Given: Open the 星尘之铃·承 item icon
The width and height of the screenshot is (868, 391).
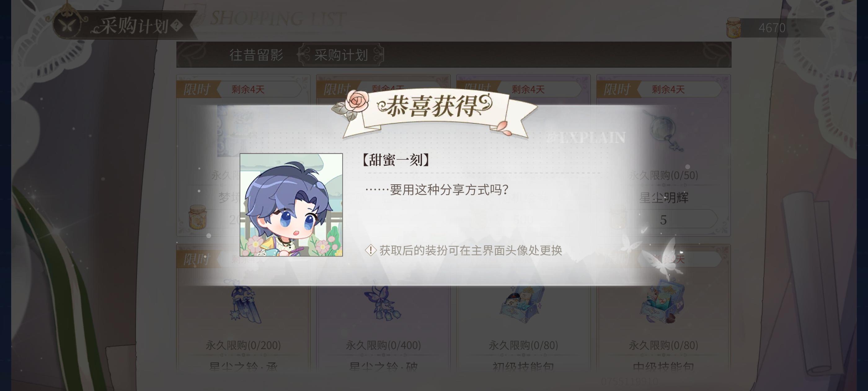Looking at the screenshot, I should 245,303.
